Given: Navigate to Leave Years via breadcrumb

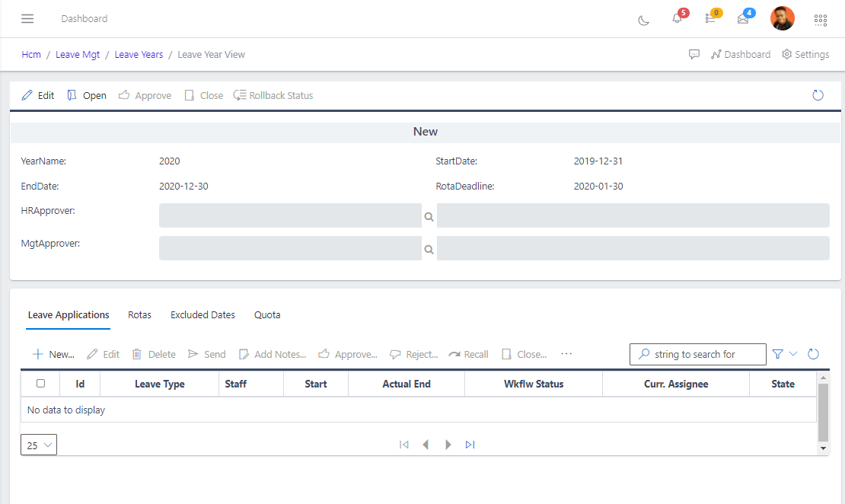Looking at the screenshot, I should (139, 54).
